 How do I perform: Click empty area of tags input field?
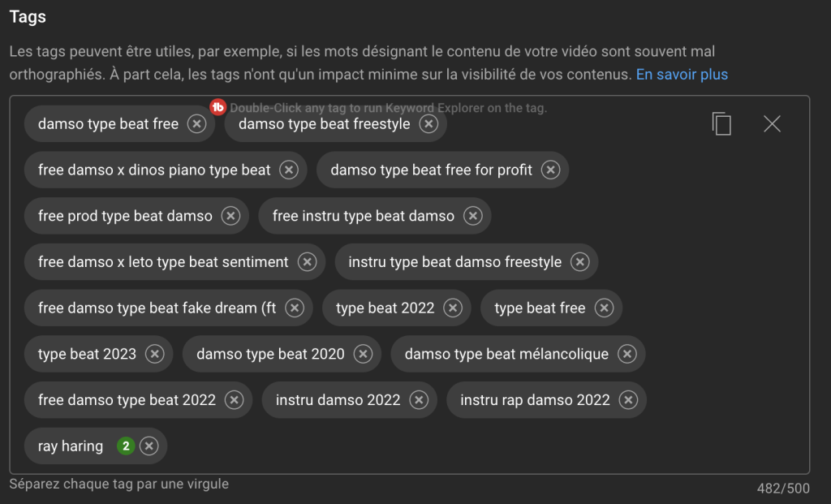(x=487, y=446)
